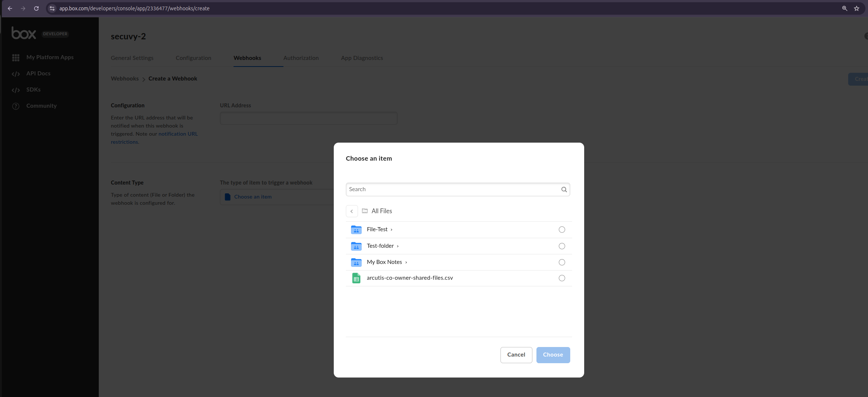Click the browser back arrow
The width and height of the screenshot is (868, 397).
[10, 8]
